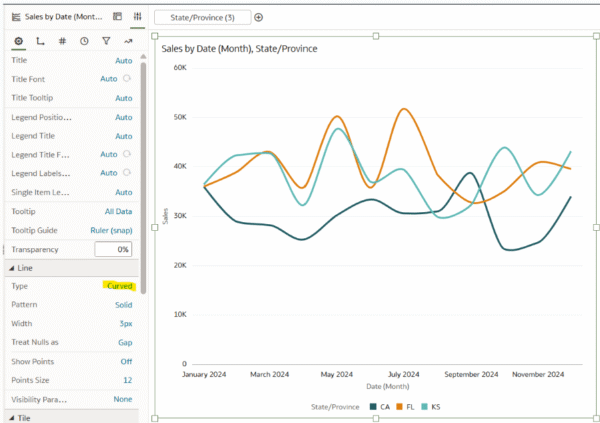Open the Analytics trend line tab icon
Screen dimensions: 600x423
[x=128, y=41]
